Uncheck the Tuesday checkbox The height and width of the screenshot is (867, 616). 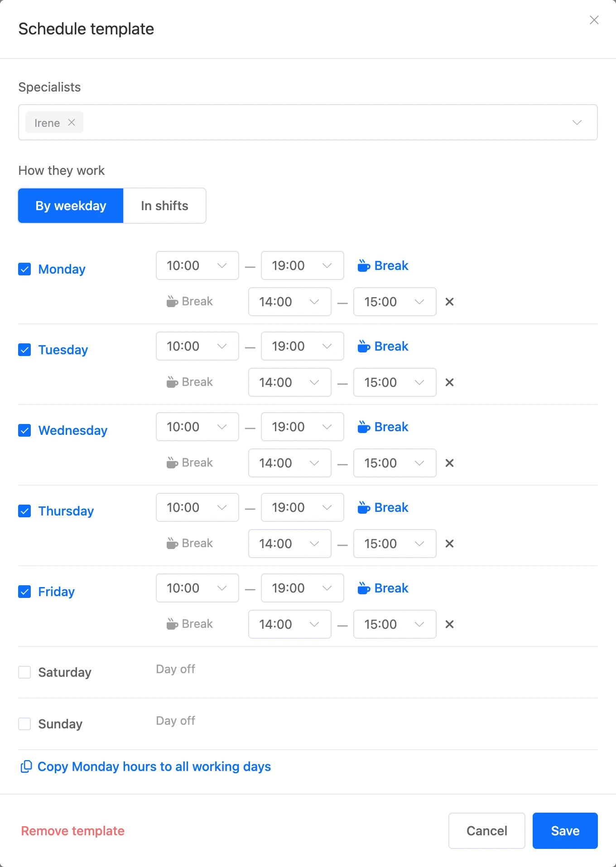tap(24, 350)
